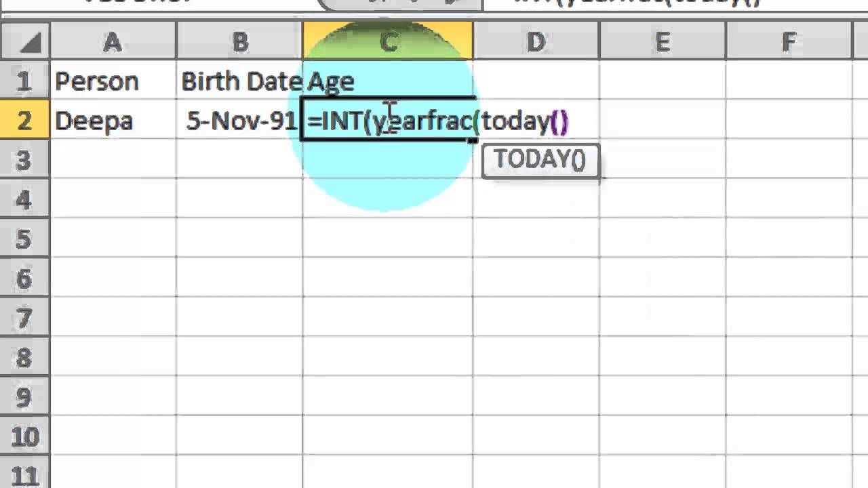Select the Birth Date header cell

click(x=239, y=81)
